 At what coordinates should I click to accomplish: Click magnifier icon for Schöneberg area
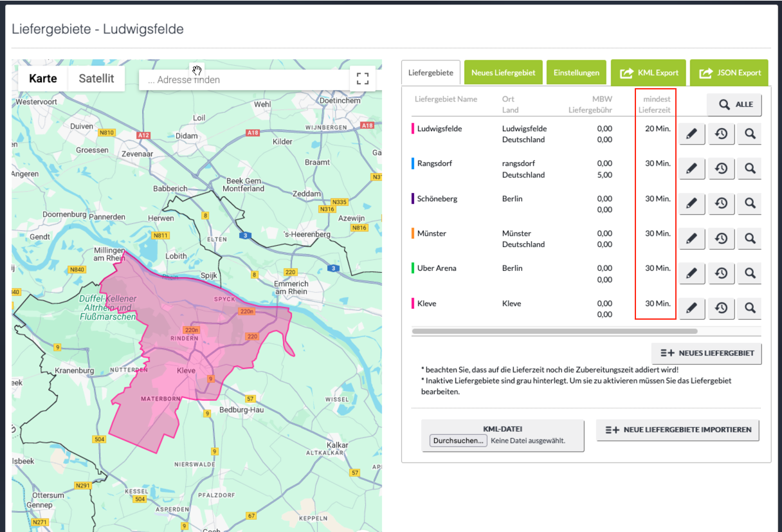pos(749,204)
